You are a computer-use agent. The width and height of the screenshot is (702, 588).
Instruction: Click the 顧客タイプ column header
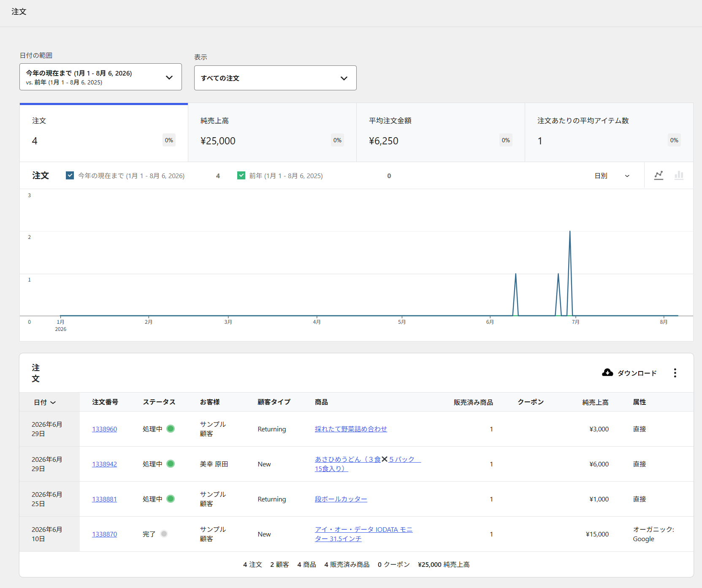pos(274,402)
